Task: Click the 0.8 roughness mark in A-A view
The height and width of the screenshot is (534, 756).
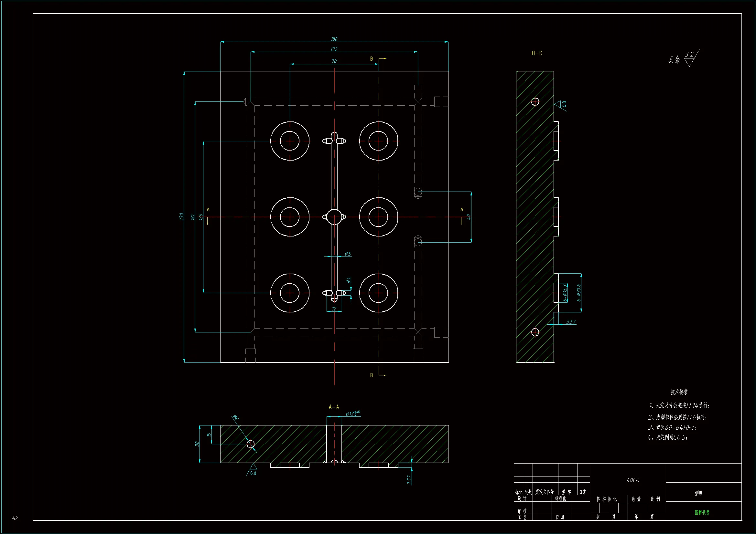Action: pyautogui.click(x=253, y=473)
